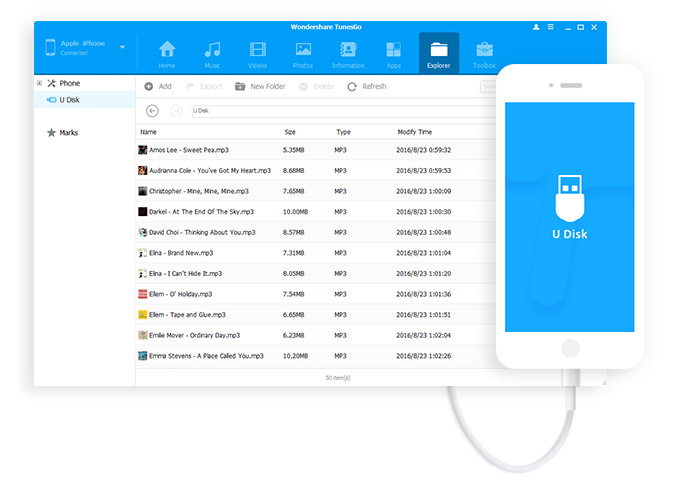Refresh the file list
Image resolution: width=696 pixels, height=487 pixels.
pos(367,87)
